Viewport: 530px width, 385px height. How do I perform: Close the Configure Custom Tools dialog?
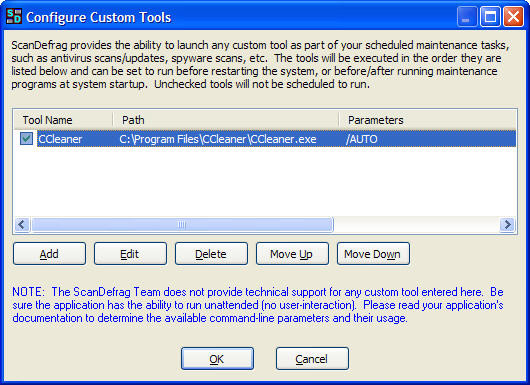click(x=513, y=17)
